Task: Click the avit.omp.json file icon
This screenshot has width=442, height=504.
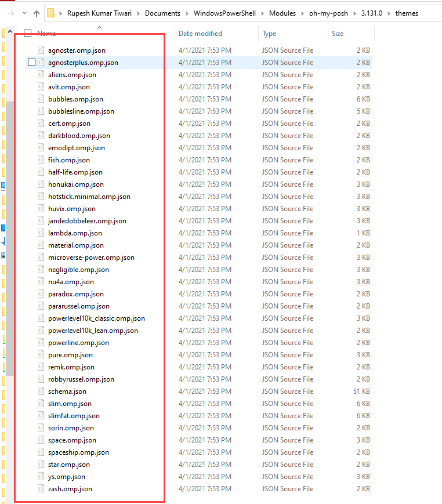Action: click(41, 87)
